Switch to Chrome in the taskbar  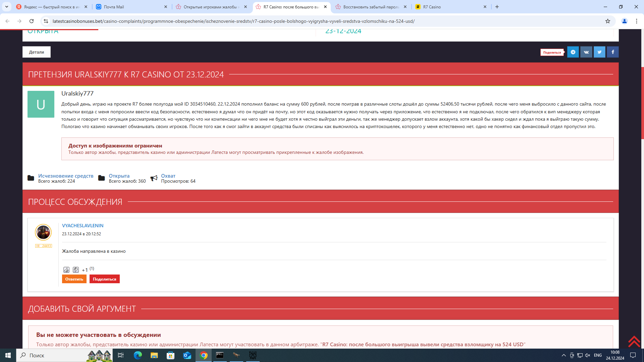coord(204,355)
